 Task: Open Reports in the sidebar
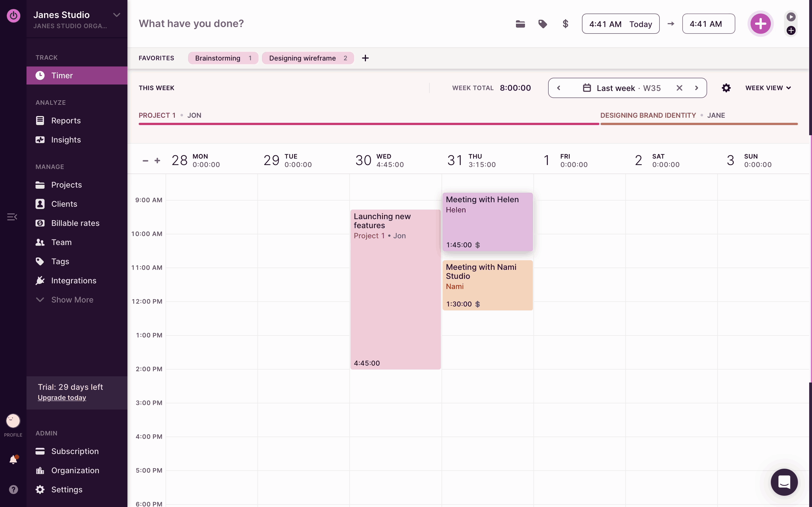click(66, 121)
